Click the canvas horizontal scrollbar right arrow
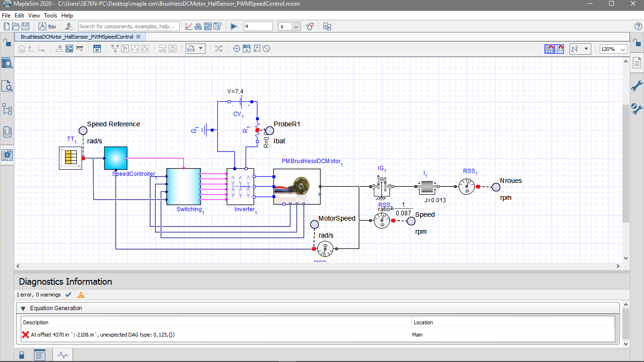644x362 pixels. point(619,266)
